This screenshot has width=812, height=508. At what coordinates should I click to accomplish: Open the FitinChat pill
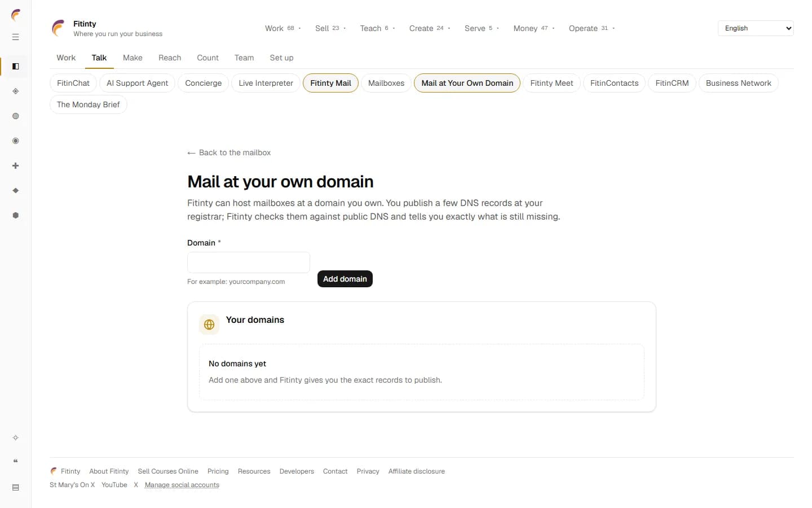(x=73, y=83)
